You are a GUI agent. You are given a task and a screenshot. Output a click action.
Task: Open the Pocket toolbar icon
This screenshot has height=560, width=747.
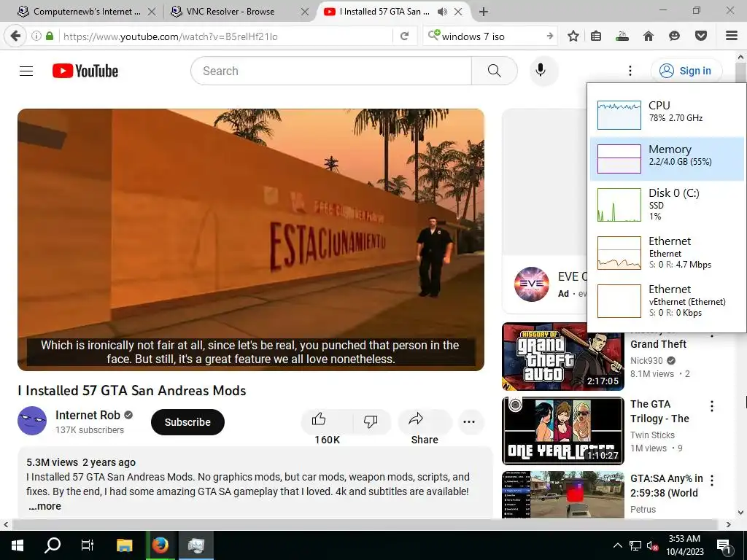click(701, 36)
